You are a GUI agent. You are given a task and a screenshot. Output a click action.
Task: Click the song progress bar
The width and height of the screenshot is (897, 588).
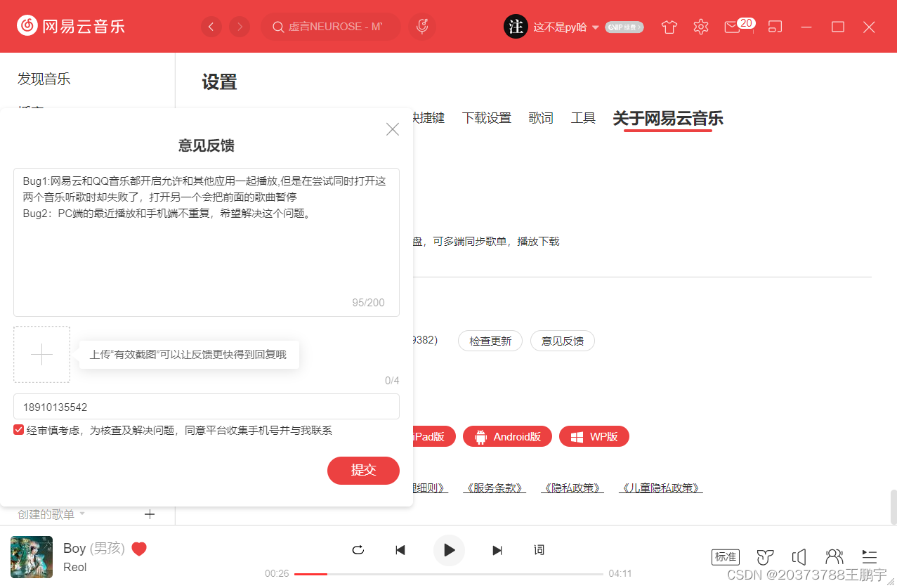[x=450, y=574]
